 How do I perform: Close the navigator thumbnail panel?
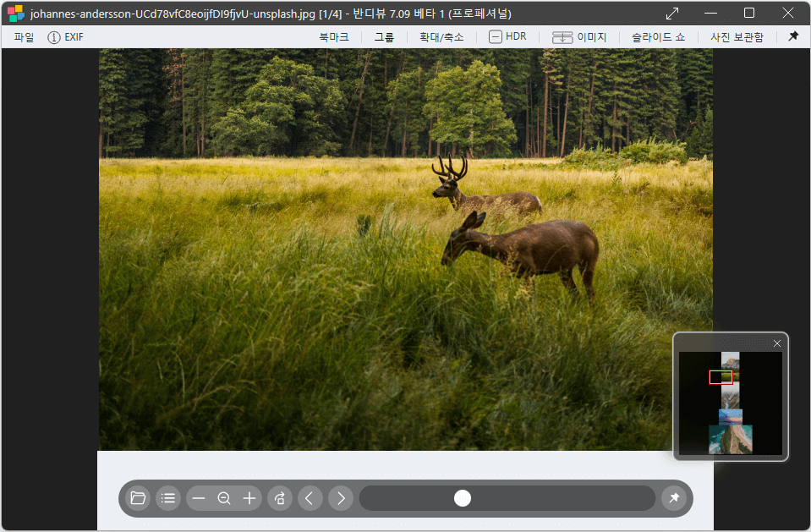tap(777, 343)
